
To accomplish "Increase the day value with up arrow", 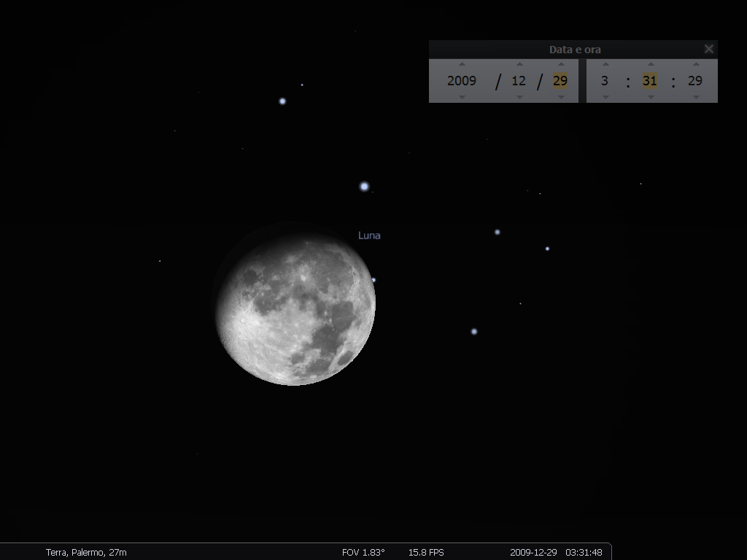I will pyautogui.click(x=561, y=64).
